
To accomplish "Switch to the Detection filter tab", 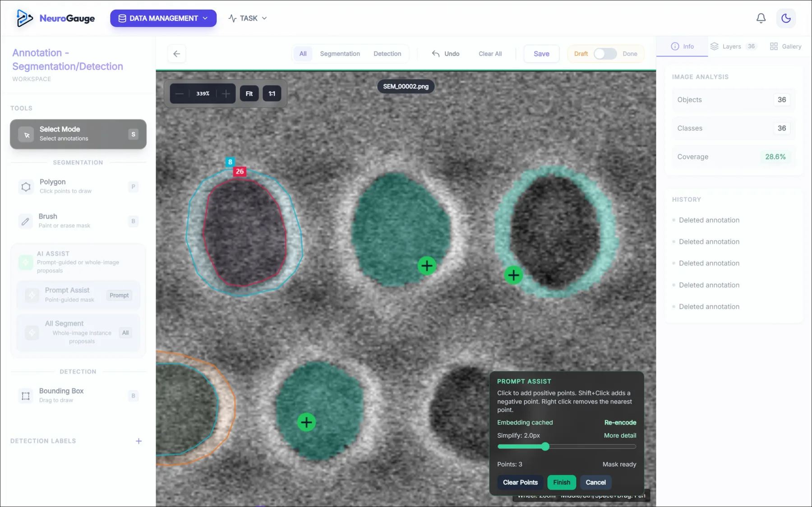I will (x=387, y=54).
